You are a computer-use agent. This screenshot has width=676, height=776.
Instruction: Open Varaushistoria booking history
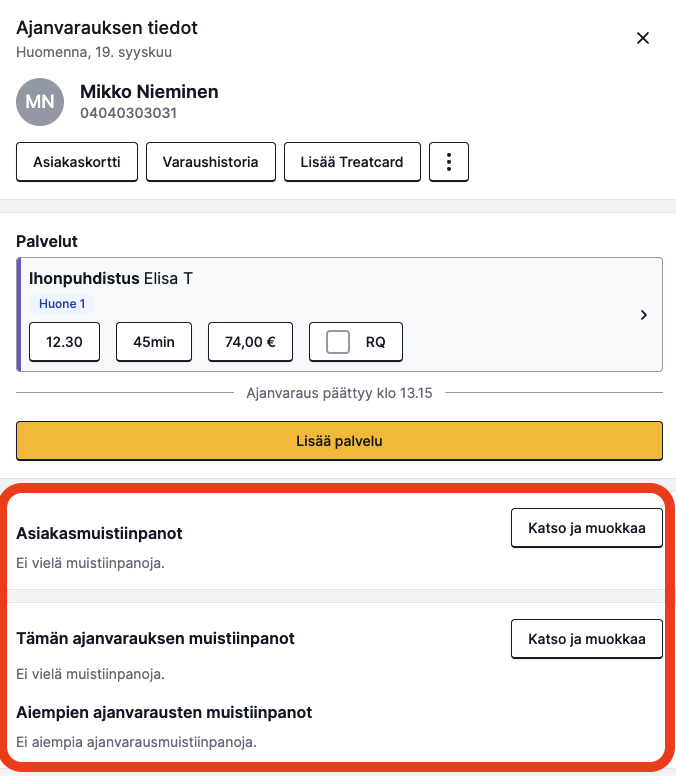pos(211,162)
